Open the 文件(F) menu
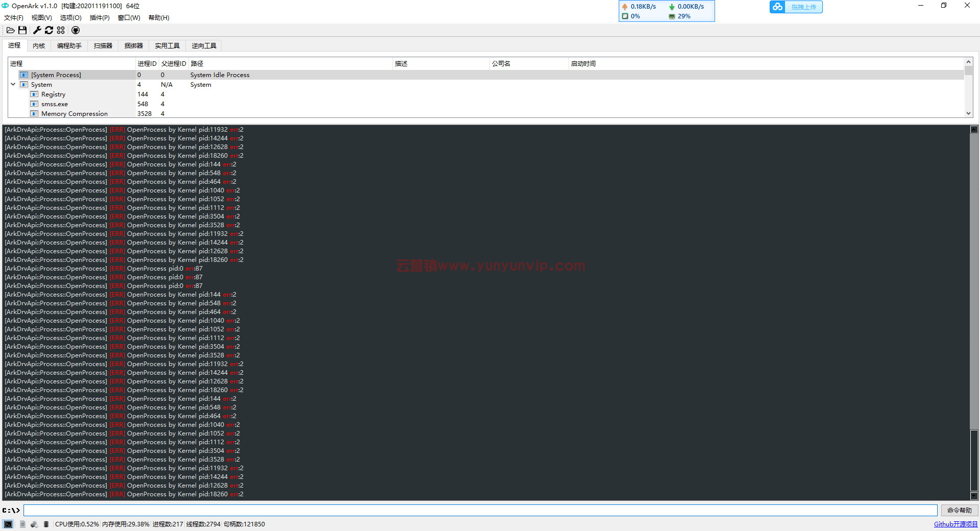Screen dimensions: 980x531 click(x=14, y=18)
